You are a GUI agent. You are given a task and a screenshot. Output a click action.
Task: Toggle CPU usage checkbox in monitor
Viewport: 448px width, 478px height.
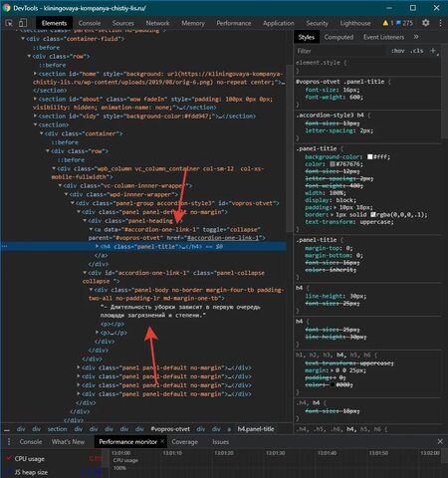click(x=9, y=458)
